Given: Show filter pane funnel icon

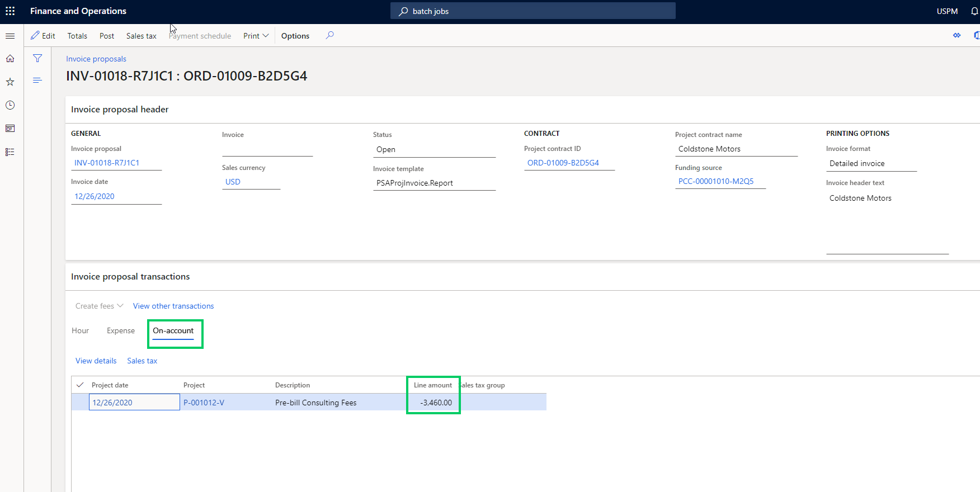Looking at the screenshot, I should click(37, 58).
